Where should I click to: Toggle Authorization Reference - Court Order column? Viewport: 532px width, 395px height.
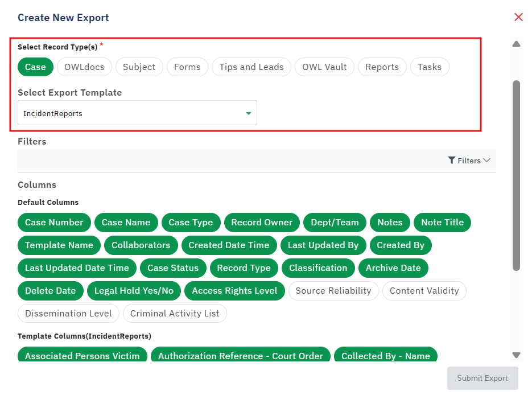coord(241,354)
